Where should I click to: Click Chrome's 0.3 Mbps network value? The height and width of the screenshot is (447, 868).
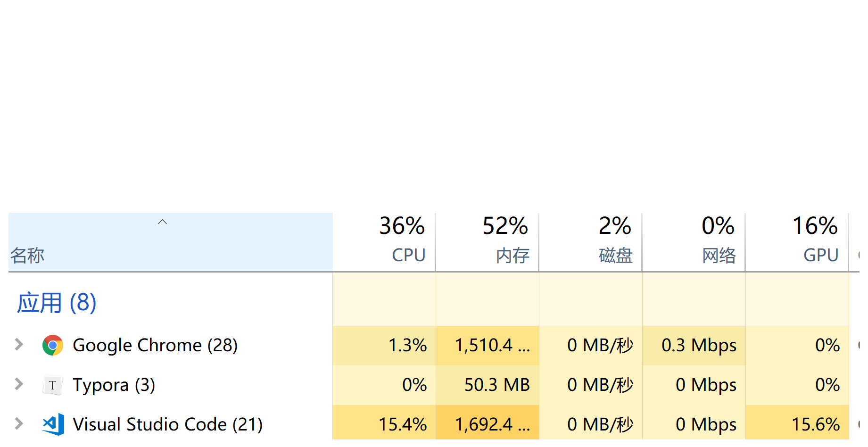point(699,345)
